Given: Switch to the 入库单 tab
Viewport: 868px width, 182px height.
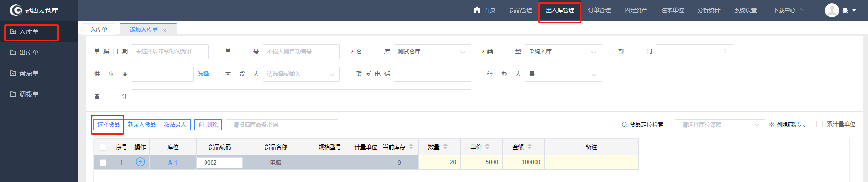Looking at the screenshot, I should coord(99,30).
